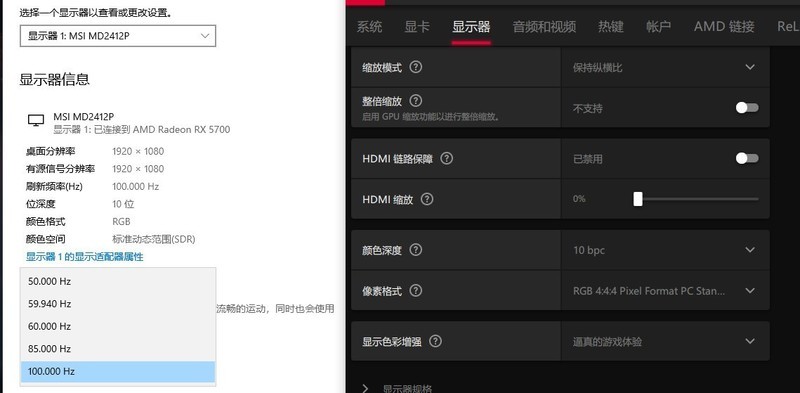
Task: Click the 10 位 bit depth value
Action: [123, 204]
